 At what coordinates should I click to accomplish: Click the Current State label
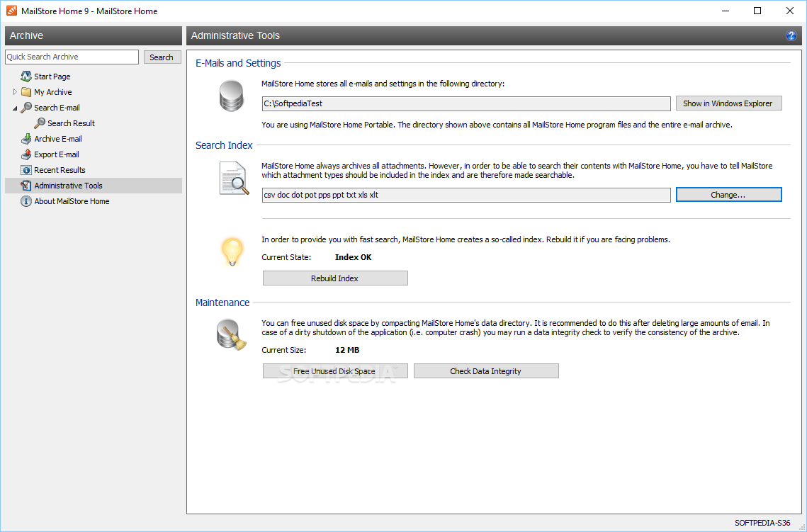286,257
